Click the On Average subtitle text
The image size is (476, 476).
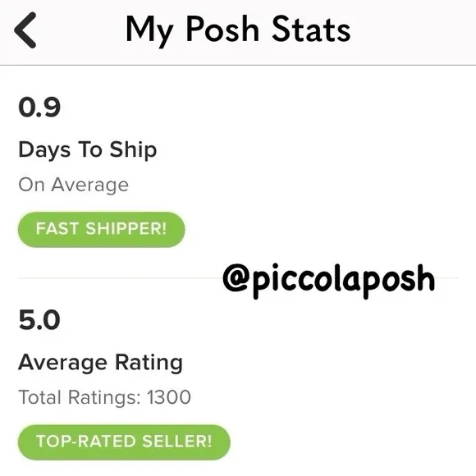click(x=74, y=185)
